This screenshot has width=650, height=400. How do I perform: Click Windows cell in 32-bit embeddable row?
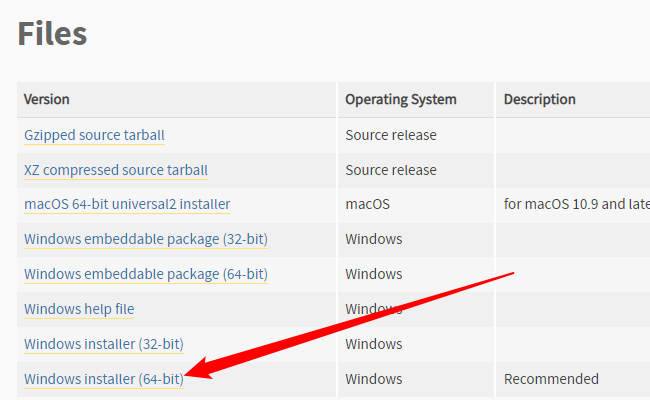pos(374,239)
